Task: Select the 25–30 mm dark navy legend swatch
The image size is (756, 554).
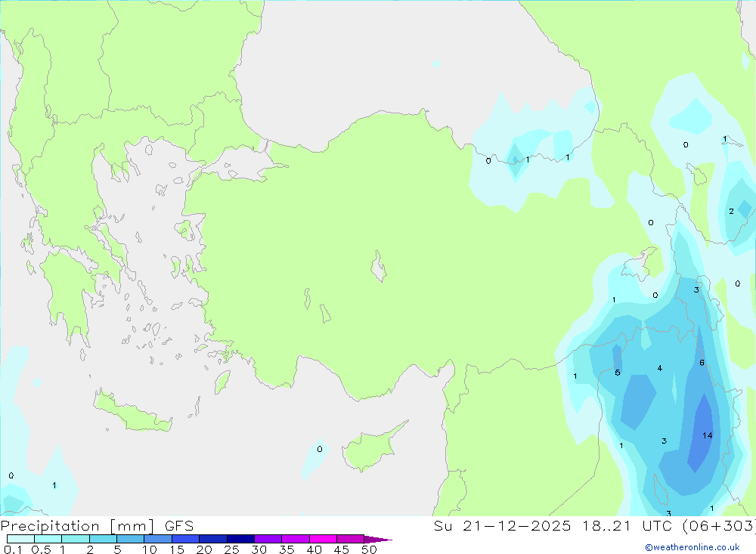Action: [x=240, y=539]
